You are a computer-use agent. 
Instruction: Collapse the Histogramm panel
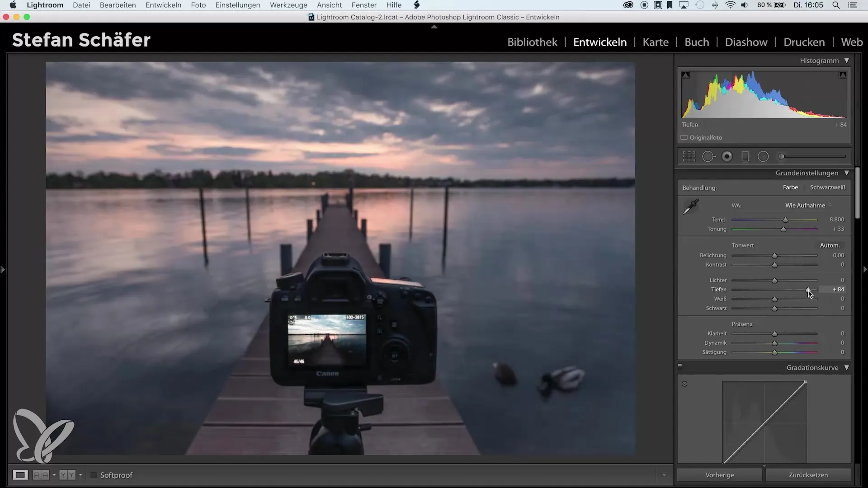click(846, 61)
